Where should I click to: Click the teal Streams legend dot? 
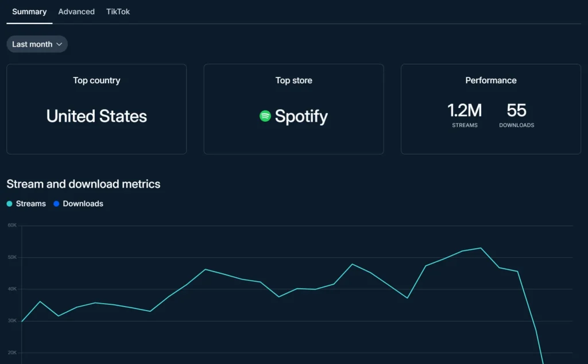click(x=9, y=204)
